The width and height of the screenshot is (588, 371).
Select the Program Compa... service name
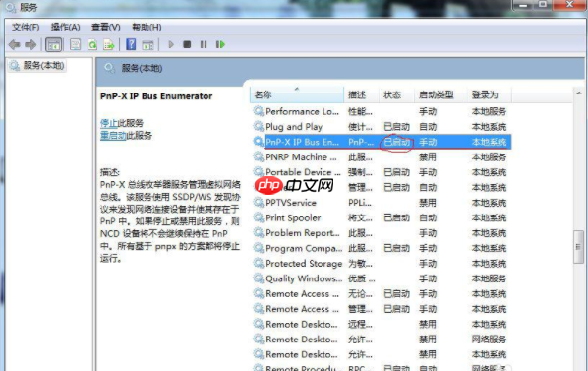pos(304,248)
